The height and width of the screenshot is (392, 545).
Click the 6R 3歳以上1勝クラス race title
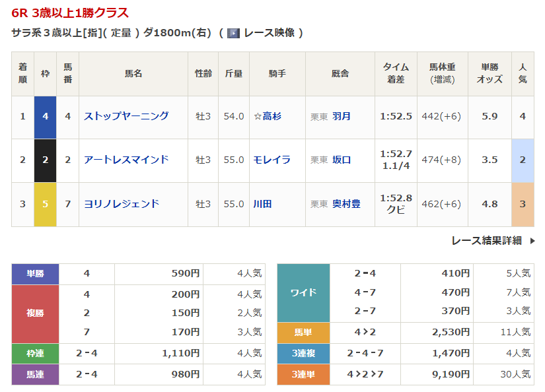coord(70,13)
